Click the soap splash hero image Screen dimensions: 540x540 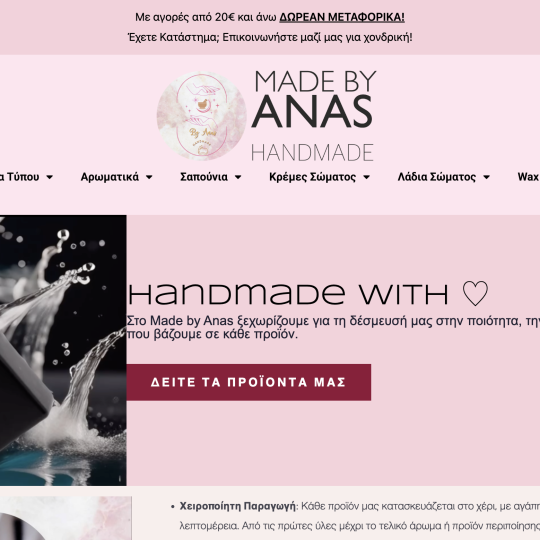pos(63,350)
